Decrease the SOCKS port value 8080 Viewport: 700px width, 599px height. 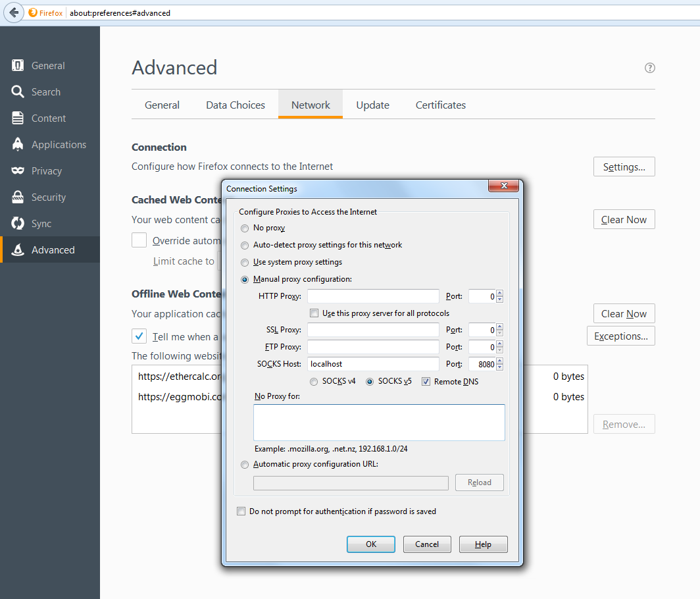499,367
